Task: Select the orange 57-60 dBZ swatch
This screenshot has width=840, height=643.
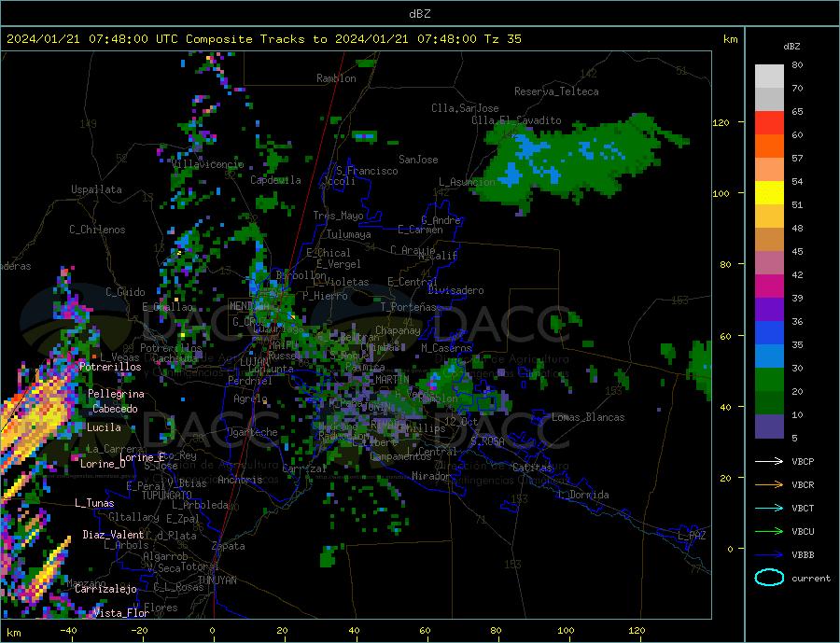Action: tap(769, 147)
